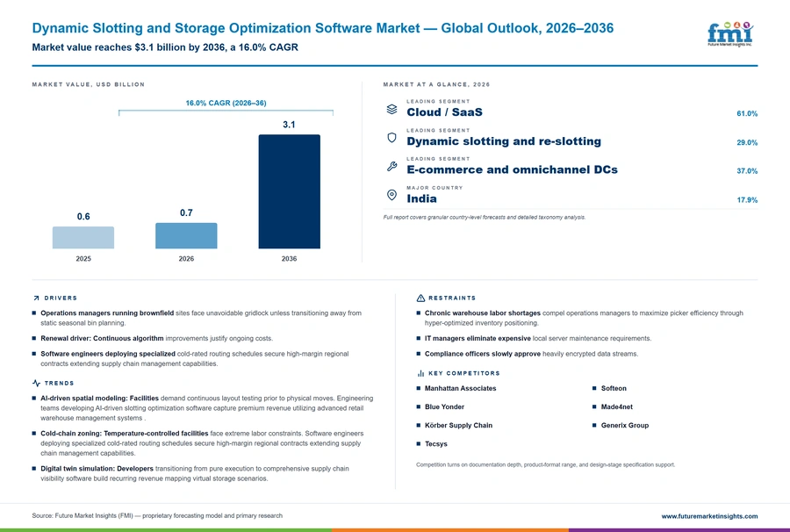Viewport: 790px width, 532px height.
Task: Click the Competition turns on documentation depth note
Action: click(x=546, y=465)
